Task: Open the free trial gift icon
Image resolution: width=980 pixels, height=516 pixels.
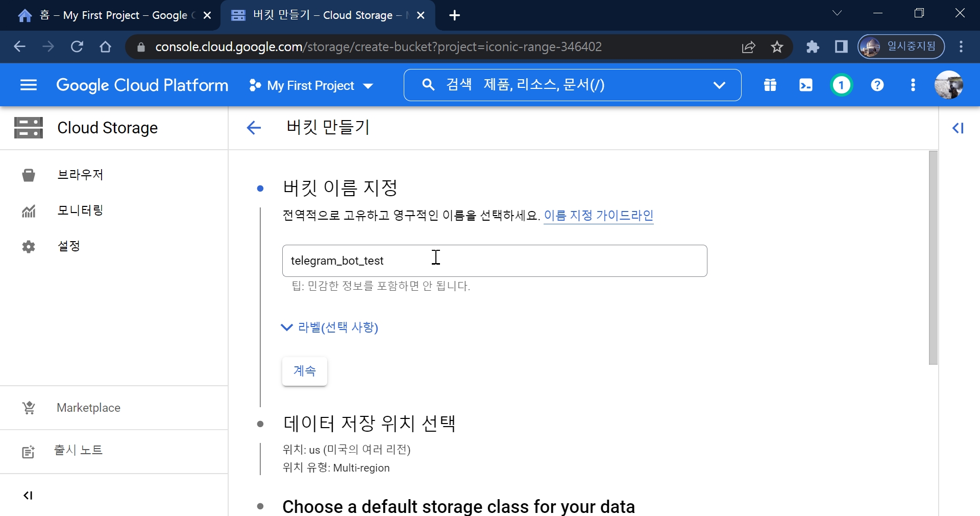Action: [770, 85]
